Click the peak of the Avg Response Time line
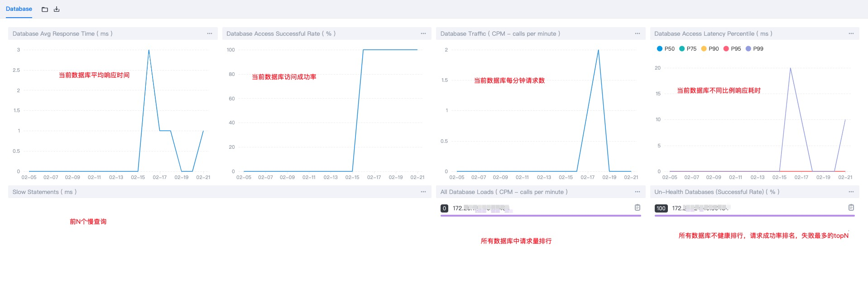The width and height of the screenshot is (868, 293). [x=149, y=50]
